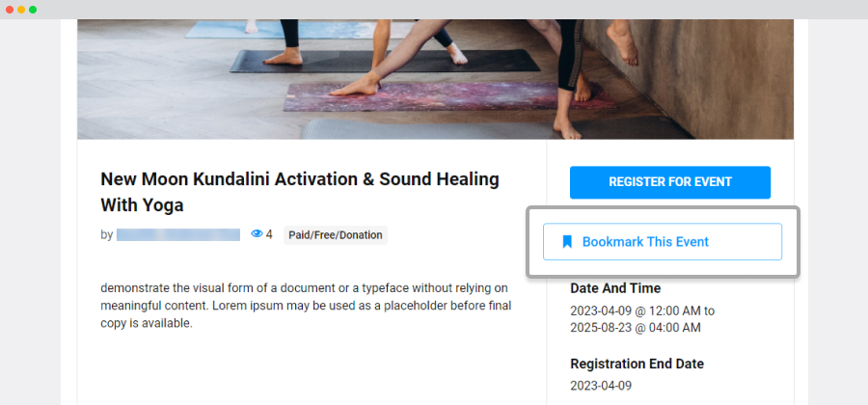The width and height of the screenshot is (868, 405).
Task: Open the New Moon Kundalini event title
Action: 300,192
